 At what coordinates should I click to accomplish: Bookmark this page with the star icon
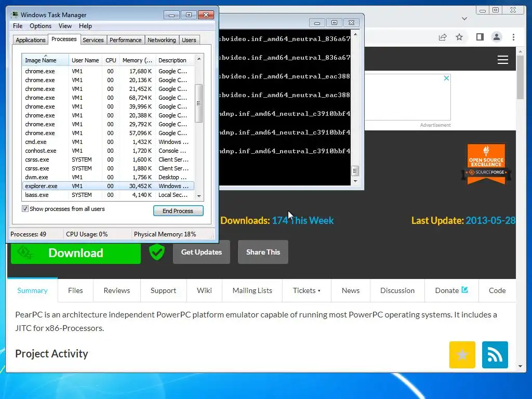pyautogui.click(x=459, y=37)
